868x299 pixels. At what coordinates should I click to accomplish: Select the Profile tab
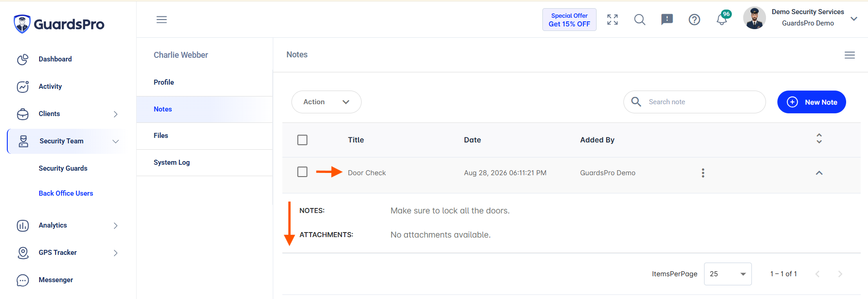(x=204, y=82)
